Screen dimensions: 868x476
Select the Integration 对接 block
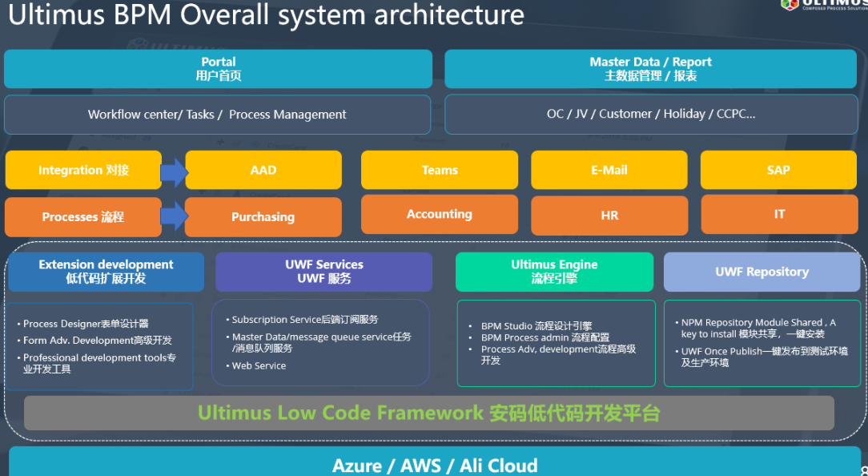pos(83,170)
